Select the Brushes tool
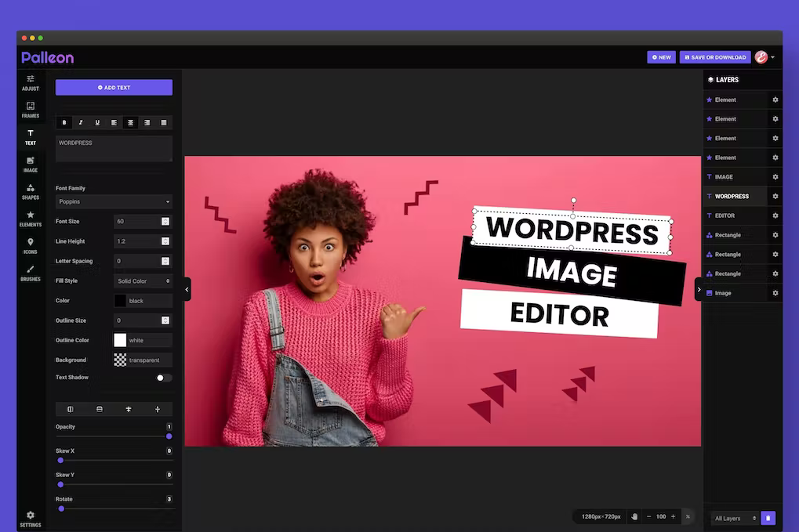This screenshot has height=532, width=799. point(31,273)
